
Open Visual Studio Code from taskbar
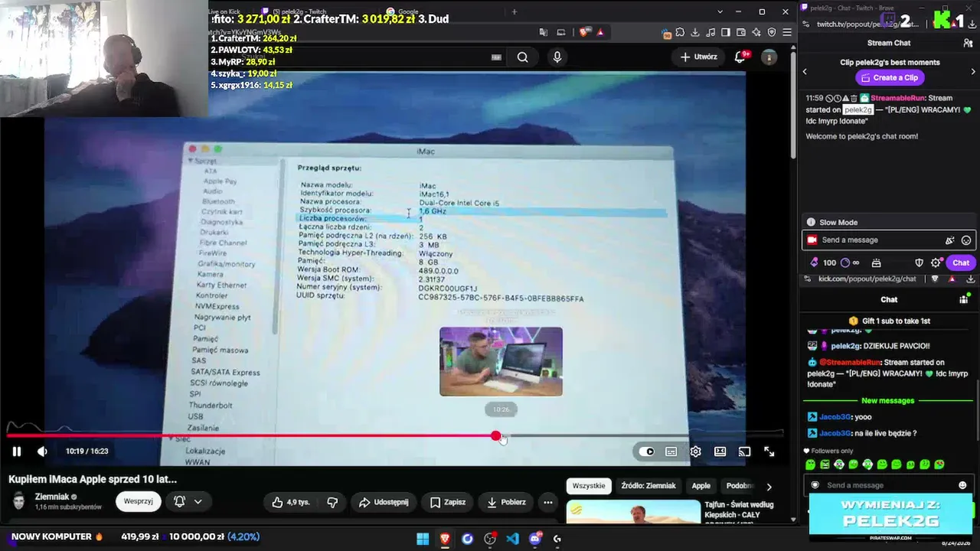click(512, 539)
